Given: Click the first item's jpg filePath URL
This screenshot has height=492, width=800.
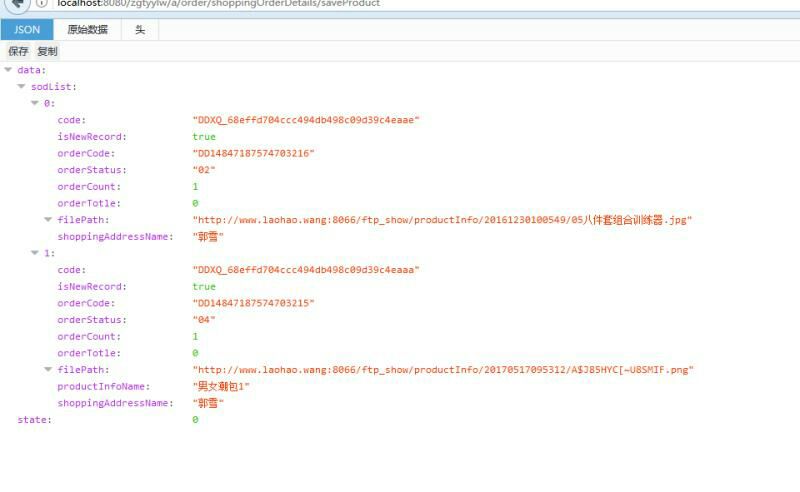Looking at the screenshot, I should (x=441, y=220).
